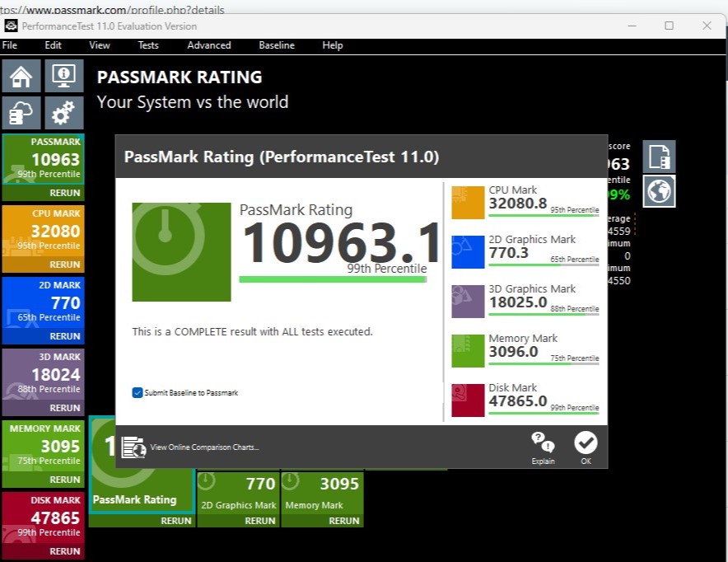The image size is (728, 562).
Task: Click the globe world comparison icon
Action: [x=660, y=191]
